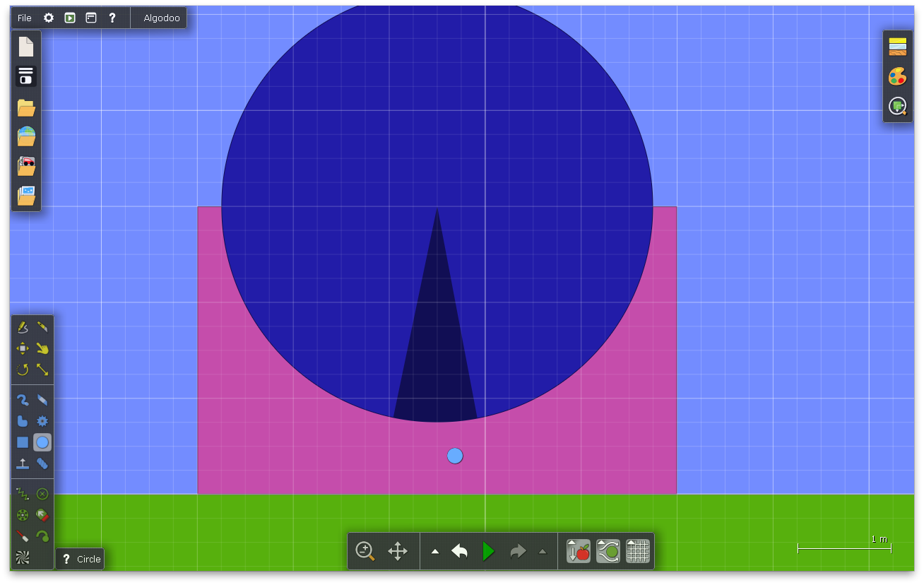
Task: Click the small light-blue circle in pink box
Action: tap(455, 456)
